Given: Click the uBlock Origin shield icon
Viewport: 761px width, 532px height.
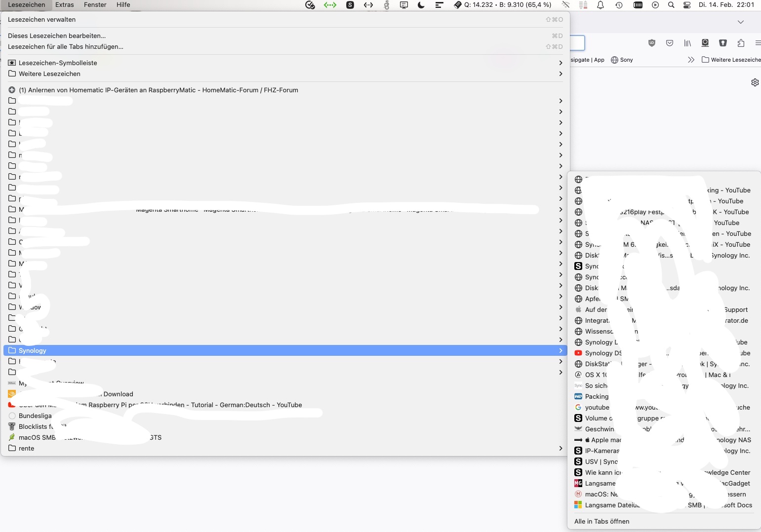Looking at the screenshot, I should pyautogui.click(x=651, y=43).
